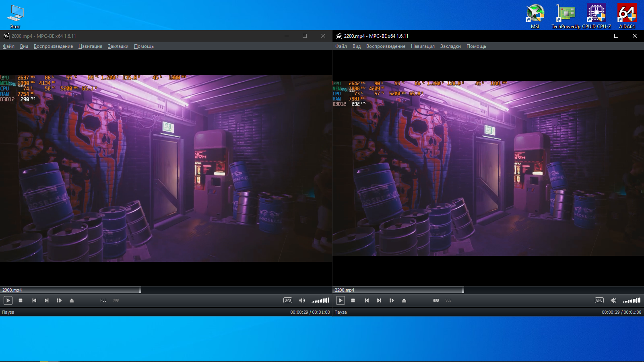Screen dimensions: 644x362
Task: Open Воспроизведение menu in 2200.mp4 window
Action: pyautogui.click(x=386, y=46)
